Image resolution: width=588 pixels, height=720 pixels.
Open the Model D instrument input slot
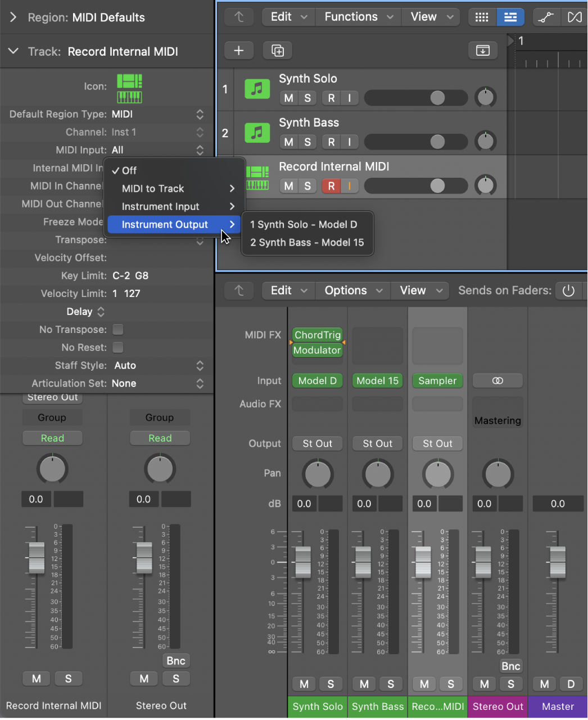click(x=317, y=381)
